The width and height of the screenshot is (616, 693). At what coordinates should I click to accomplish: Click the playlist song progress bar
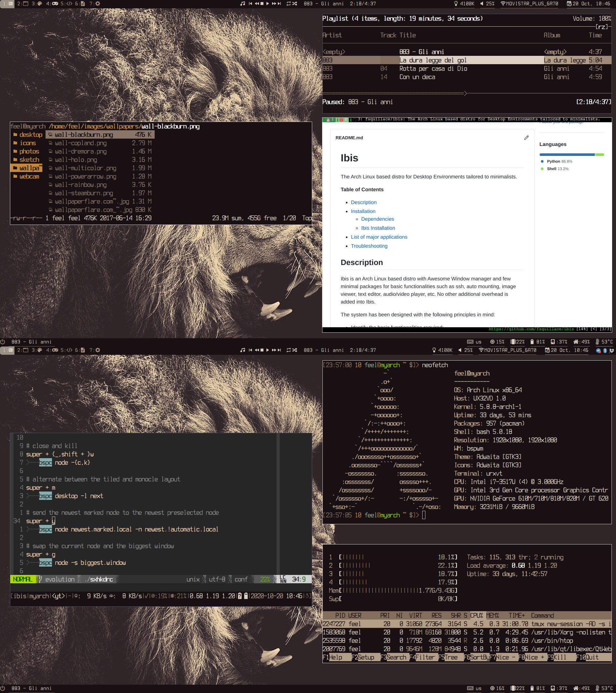pyautogui.click(x=467, y=93)
